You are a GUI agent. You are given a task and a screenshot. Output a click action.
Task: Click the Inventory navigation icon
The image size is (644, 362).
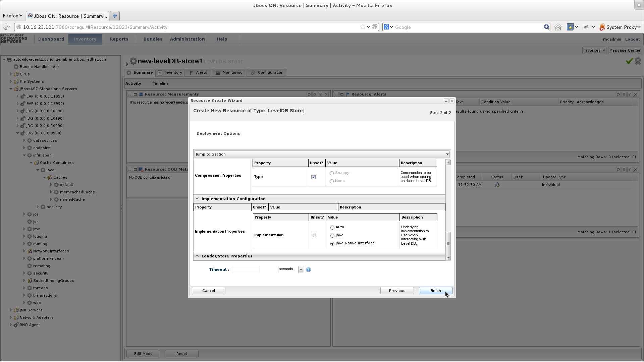pyautogui.click(x=86, y=39)
